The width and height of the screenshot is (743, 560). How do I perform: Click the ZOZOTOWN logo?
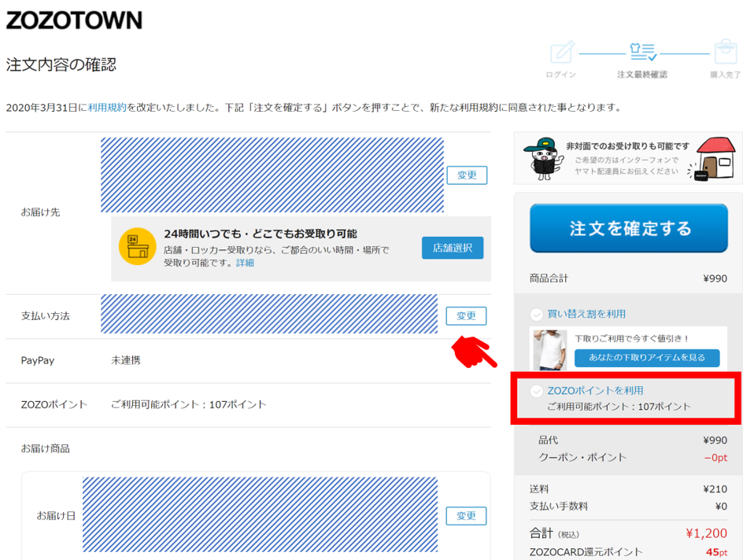point(74,20)
